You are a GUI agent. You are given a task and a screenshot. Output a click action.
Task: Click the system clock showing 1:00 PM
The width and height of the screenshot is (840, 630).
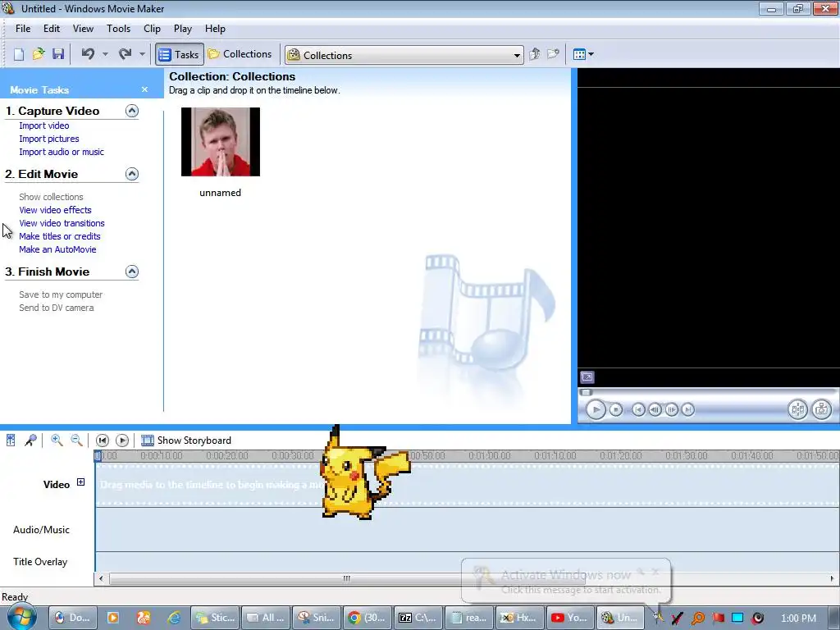pos(798,619)
